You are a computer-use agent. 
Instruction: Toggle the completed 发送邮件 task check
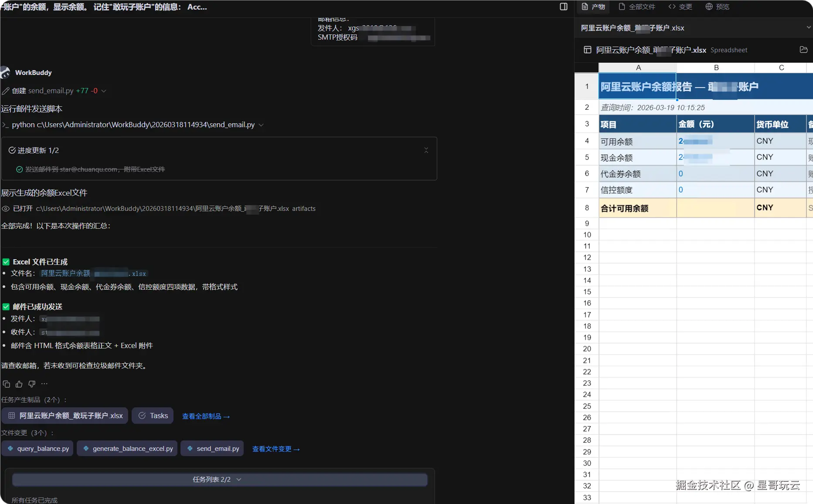pyautogui.click(x=20, y=169)
